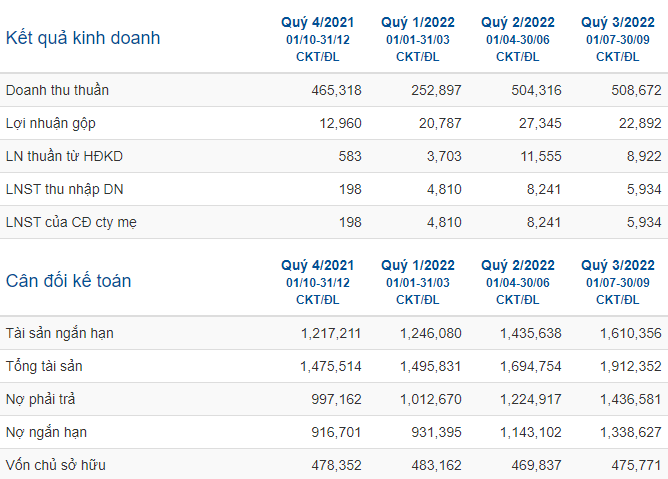Click the Vốn chủ sở hữu row label
Image resolution: width=668 pixels, height=479 pixels.
[56, 465]
